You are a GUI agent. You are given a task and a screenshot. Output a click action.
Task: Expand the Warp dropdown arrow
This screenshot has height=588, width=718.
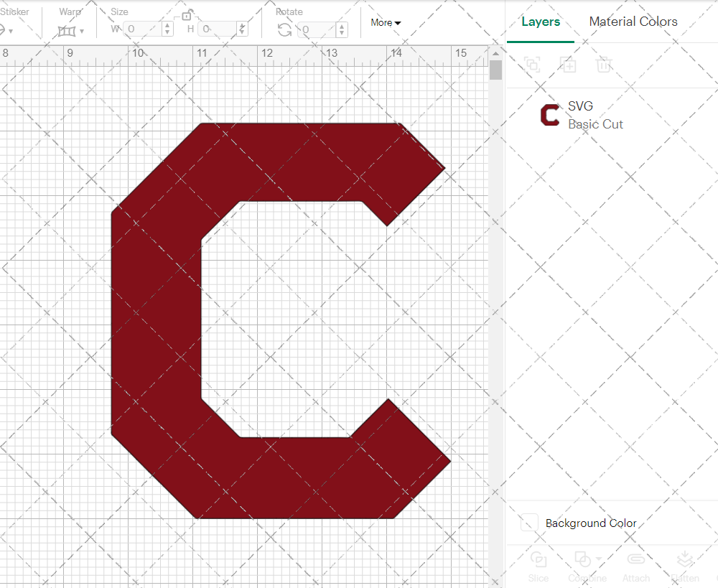coord(82,32)
